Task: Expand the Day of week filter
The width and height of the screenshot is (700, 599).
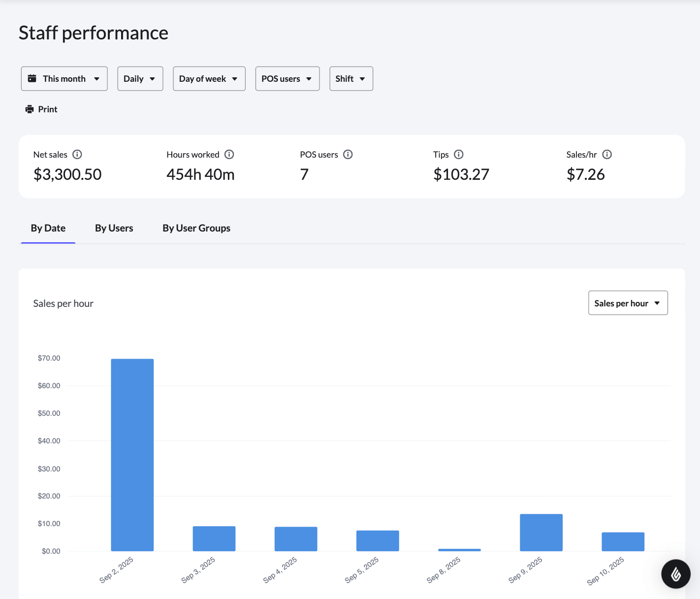Action: pyautogui.click(x=209, y=78)
